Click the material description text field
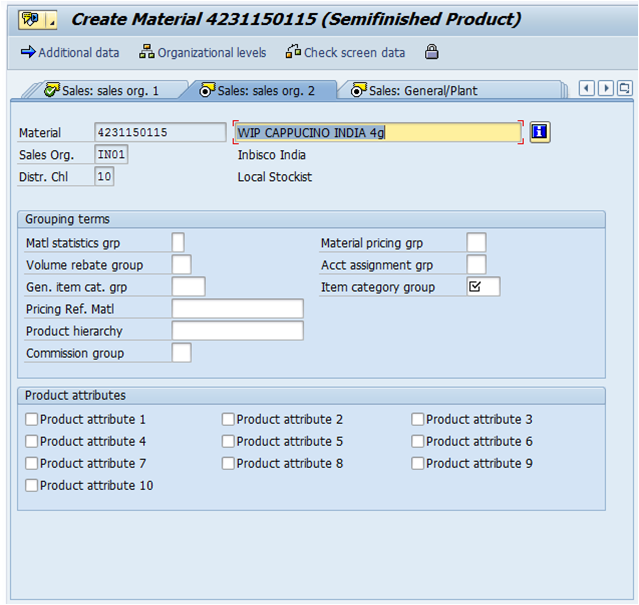639x605 pixels. 377,132
